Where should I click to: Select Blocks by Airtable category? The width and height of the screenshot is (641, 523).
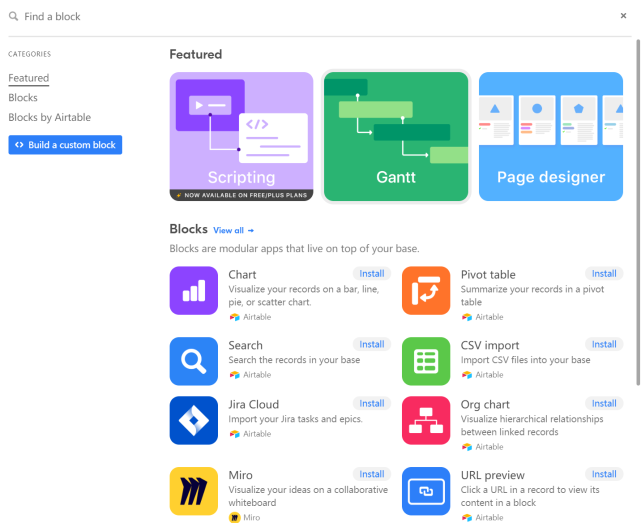[x=49, y=117]
